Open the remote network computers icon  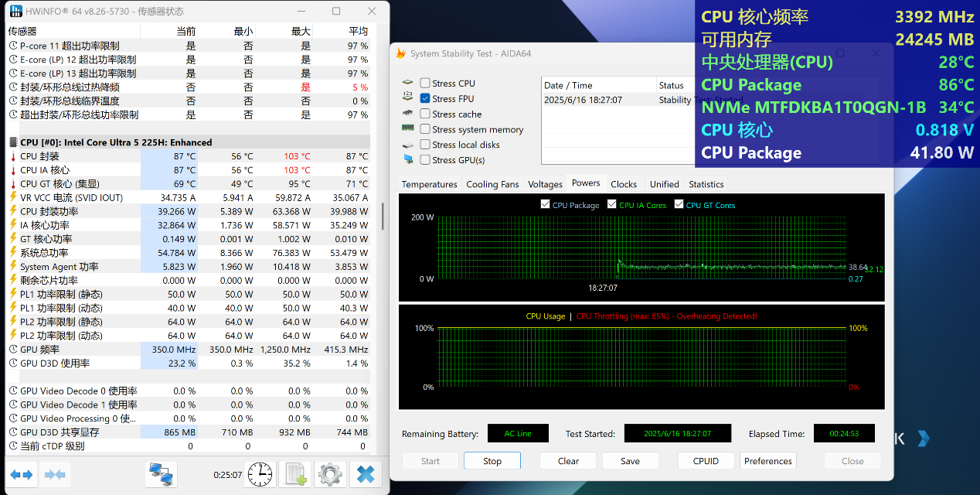[162, 474]
